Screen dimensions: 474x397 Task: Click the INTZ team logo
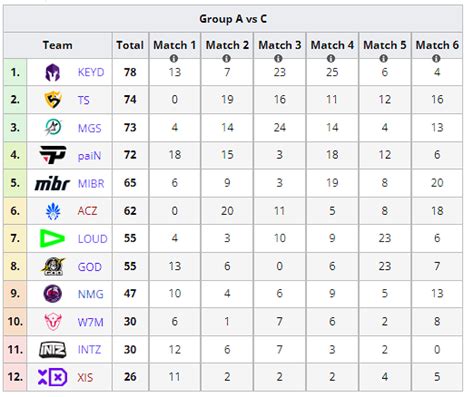52,350
